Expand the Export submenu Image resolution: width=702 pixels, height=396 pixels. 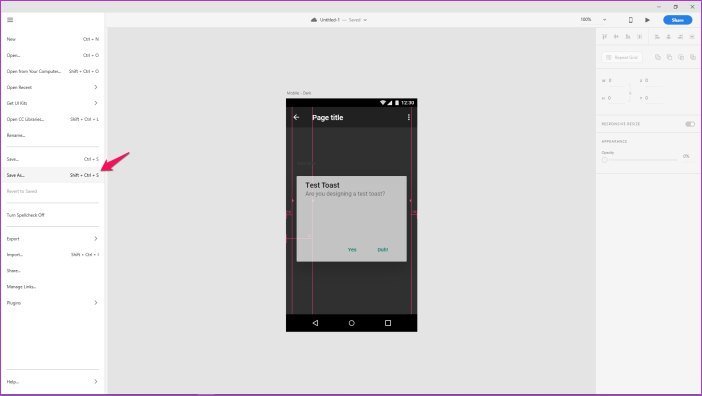(52, 239)
